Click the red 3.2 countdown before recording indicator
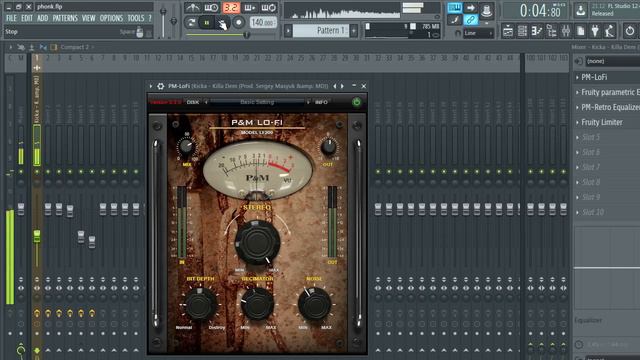This screenshot has height=360, width=640. [231, 8]
